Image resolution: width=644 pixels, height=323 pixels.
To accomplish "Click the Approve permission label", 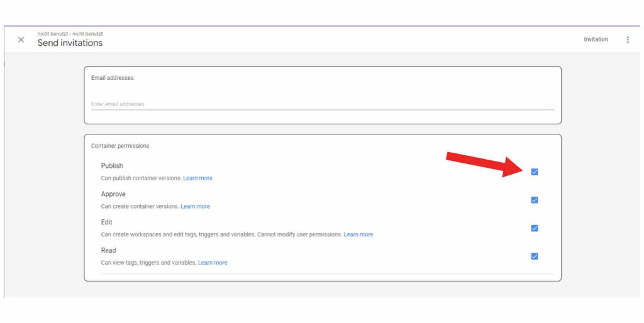I will point(113,194).
